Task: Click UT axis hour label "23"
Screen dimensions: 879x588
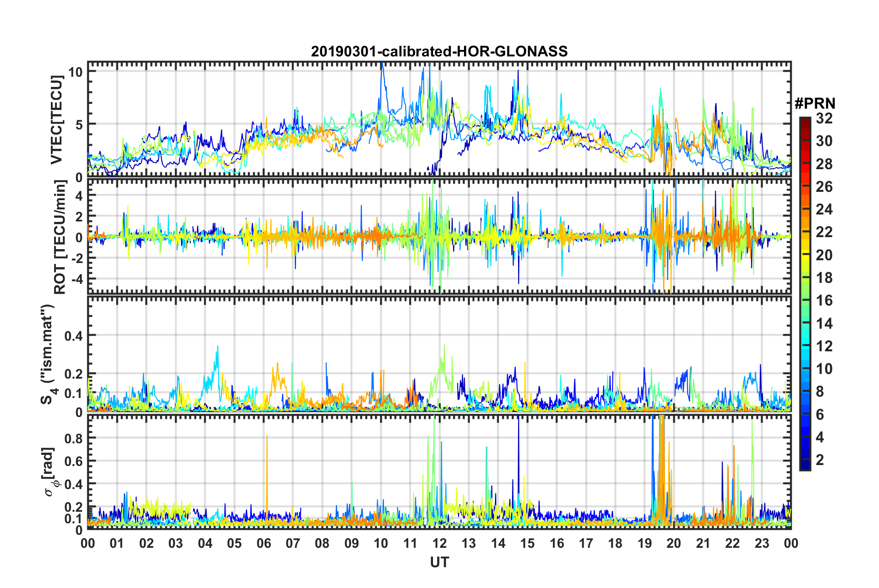Action: pyautogui.click(x=762, y=543)
